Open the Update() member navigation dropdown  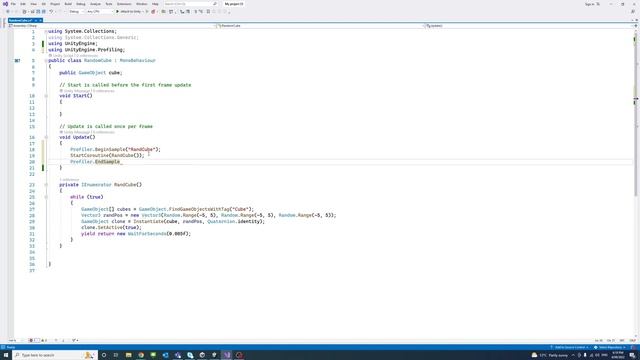pos(528,26)
